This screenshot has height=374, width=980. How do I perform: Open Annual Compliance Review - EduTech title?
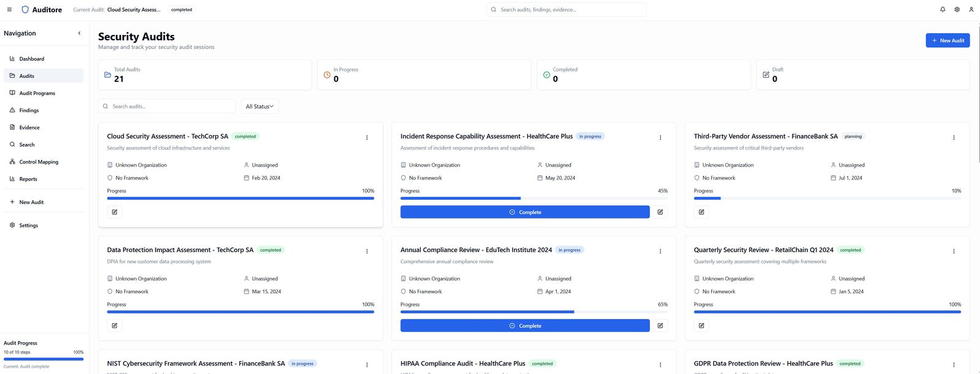click(x=476, y=250)
